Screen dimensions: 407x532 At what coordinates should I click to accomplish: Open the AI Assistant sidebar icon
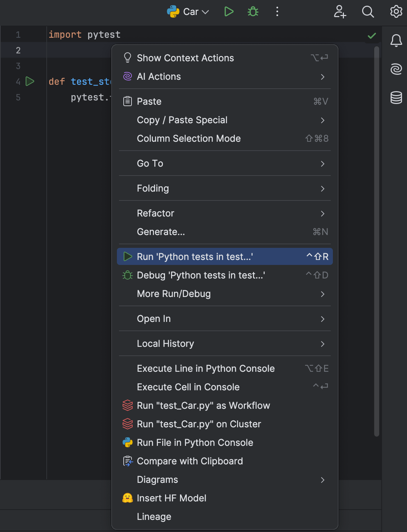(396, 70)
